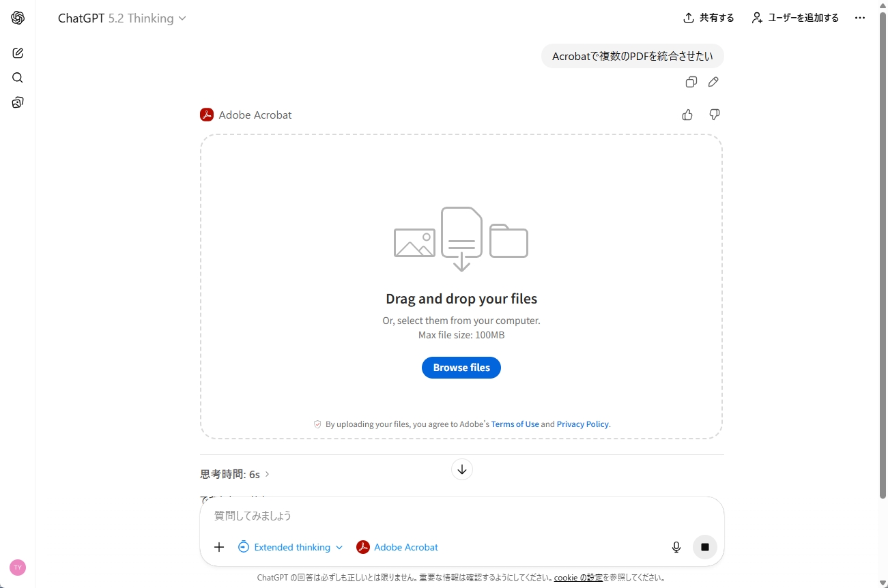
Task: Stop the response with the stop button
Action: [705, 547]
